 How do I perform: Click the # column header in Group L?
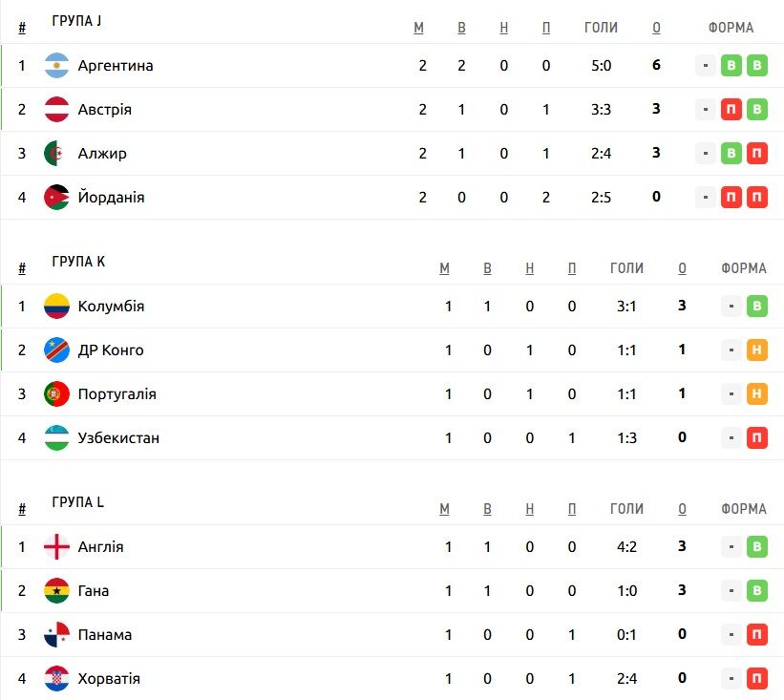point(22,510)
